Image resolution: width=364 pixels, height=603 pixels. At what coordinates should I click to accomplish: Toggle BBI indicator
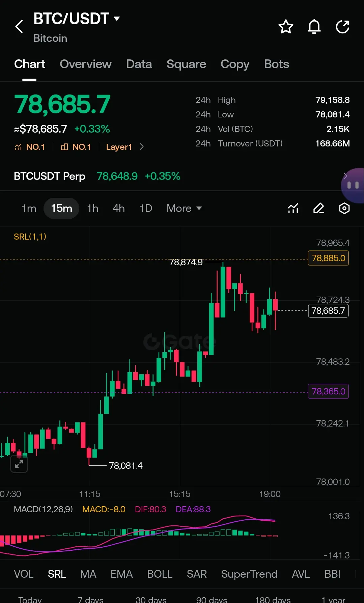(x=332, y=574)
